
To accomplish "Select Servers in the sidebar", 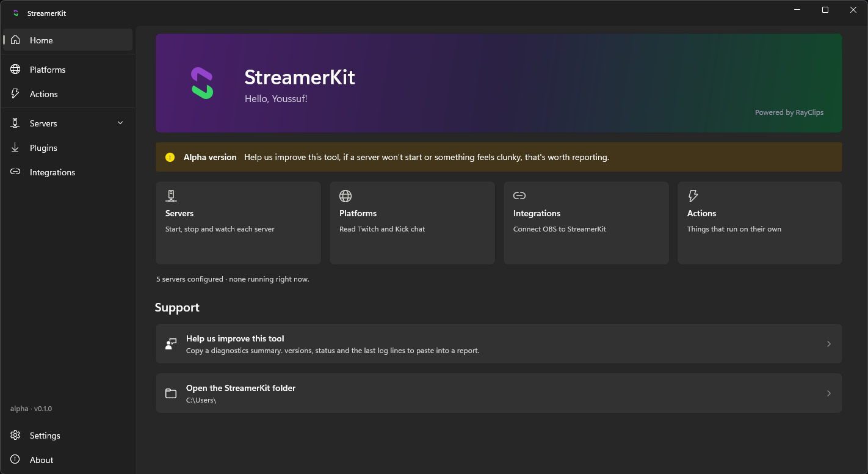I will (68, 123).
